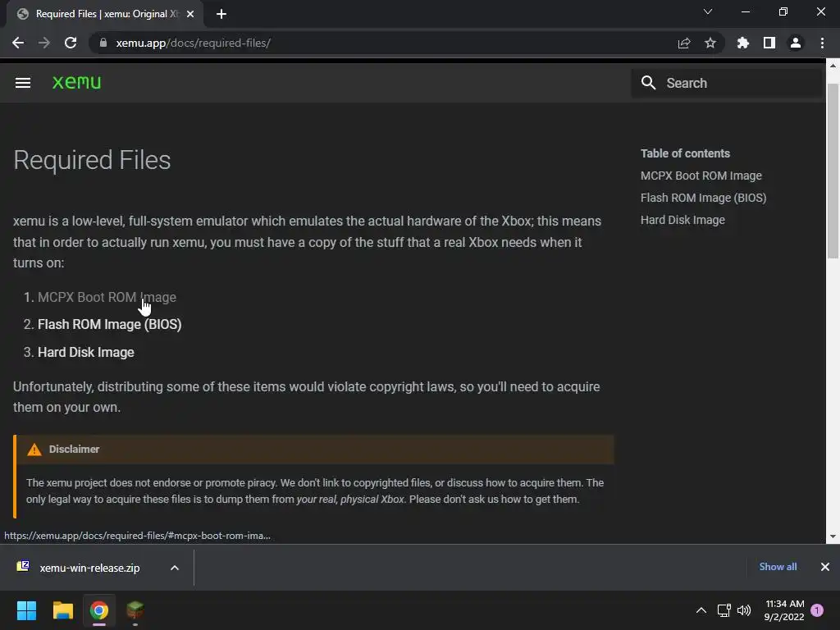Click the Chrome taskbar icon

click(x=99, y=610)
